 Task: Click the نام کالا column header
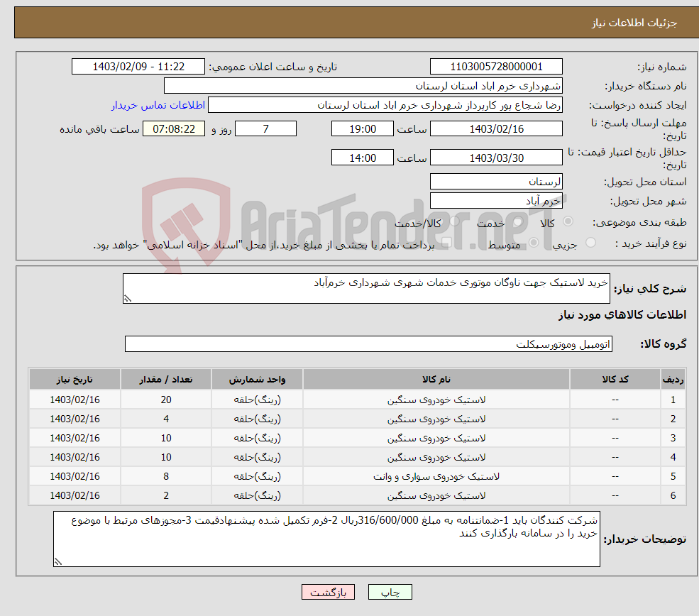(x=436, y=379)
